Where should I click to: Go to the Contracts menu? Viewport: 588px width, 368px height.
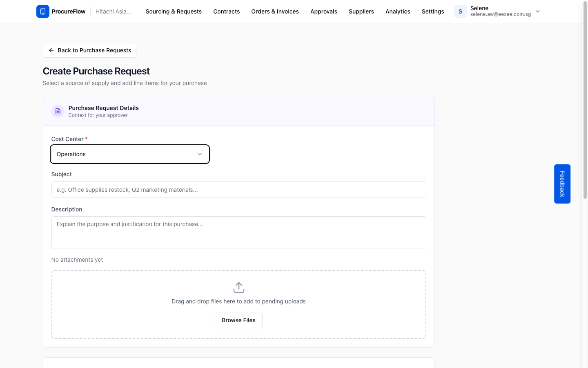227,11
